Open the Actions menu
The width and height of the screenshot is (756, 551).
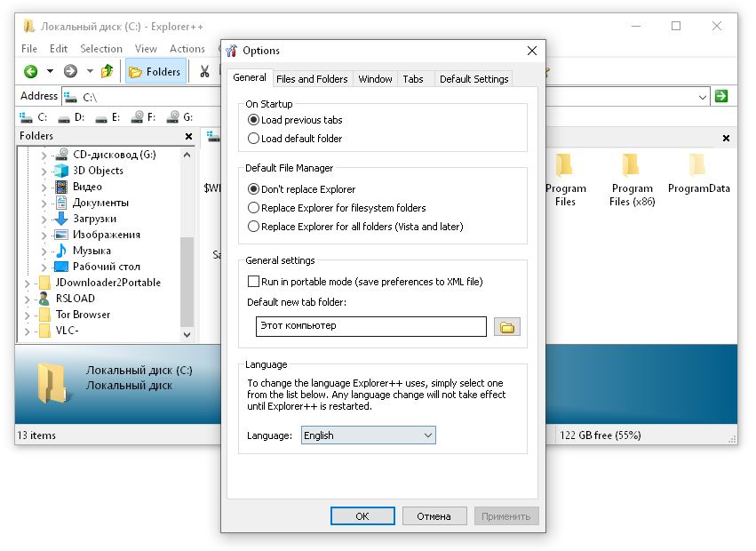click(187, 49)
